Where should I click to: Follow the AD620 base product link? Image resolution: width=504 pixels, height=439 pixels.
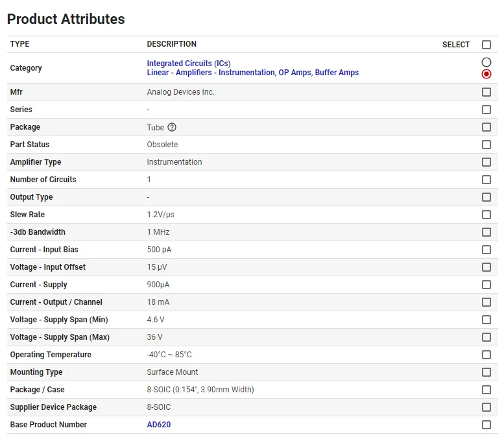tap(159, 425)
